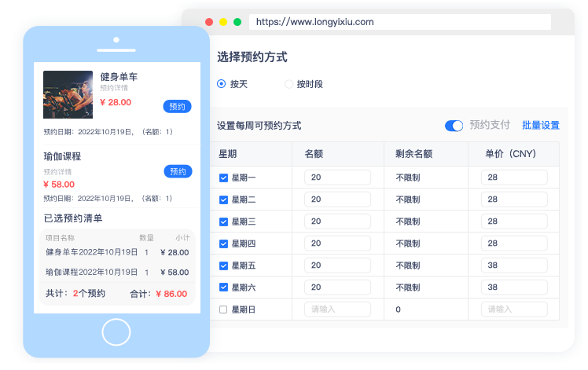Screen dimensions: 588x370
Task: Uncheck the 星期三 checkbox
Action: click(x=223, y=222)
